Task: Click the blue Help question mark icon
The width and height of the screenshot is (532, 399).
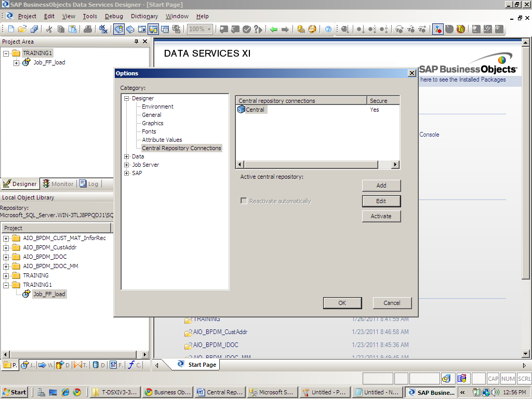Action: 328,29
